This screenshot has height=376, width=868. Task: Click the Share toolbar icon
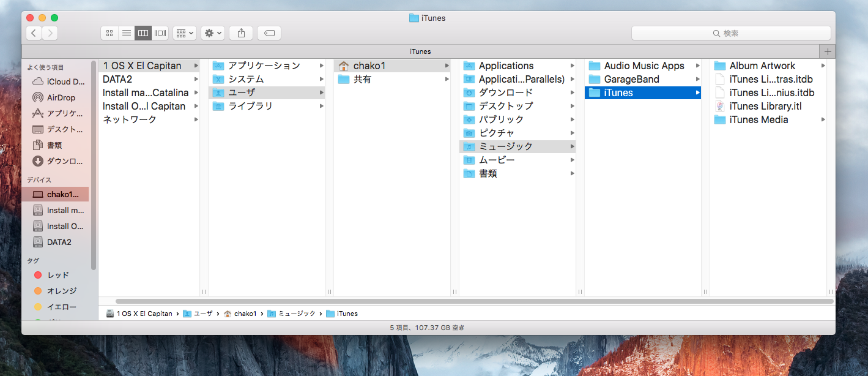(x=241, y=33)
